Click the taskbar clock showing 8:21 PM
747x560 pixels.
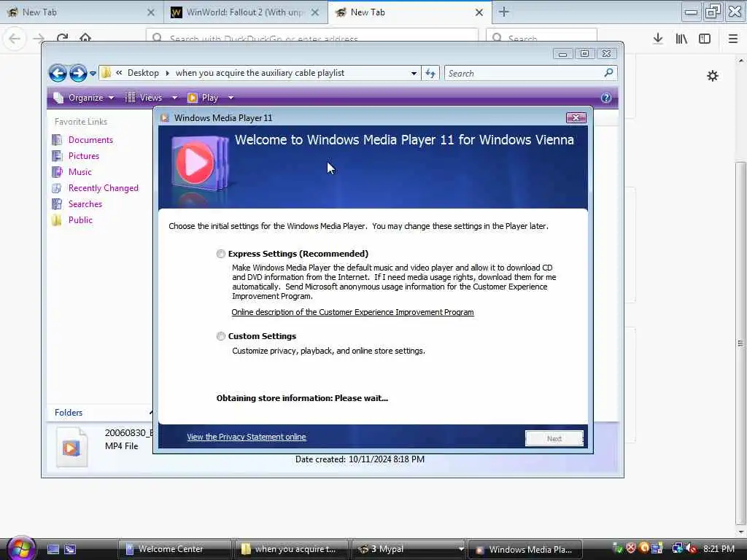[719, 548]
